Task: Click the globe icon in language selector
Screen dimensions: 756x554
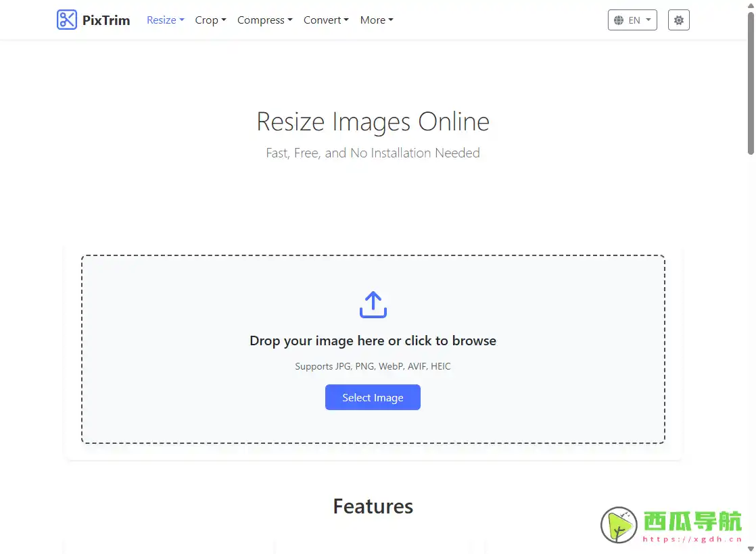Action: coord(619,20)
